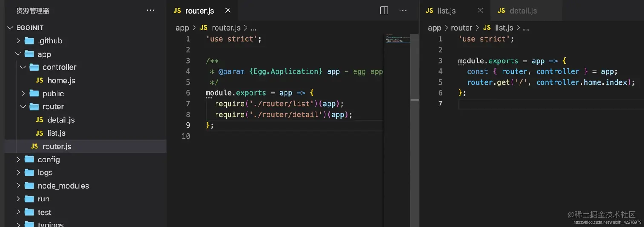The height and width of the screenshot is (227, 644).
Task: Click the split editor icon
Action: tap(384, 11)
